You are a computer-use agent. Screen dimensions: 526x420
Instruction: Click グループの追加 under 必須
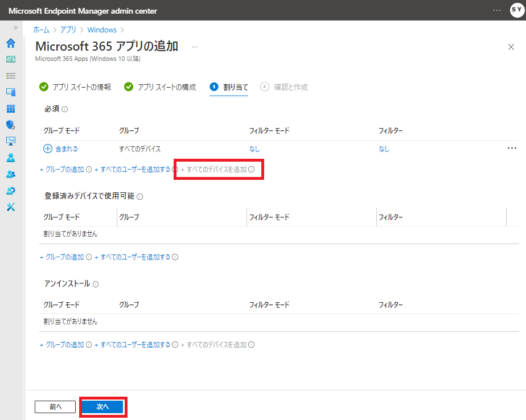[61, 170]
